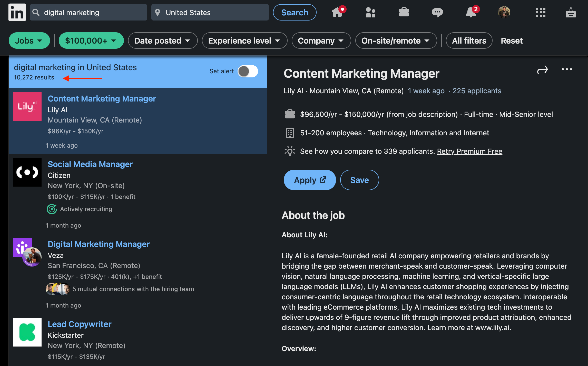Click the Kickstarter company logo
588x366 pixels.
(27, 332)
